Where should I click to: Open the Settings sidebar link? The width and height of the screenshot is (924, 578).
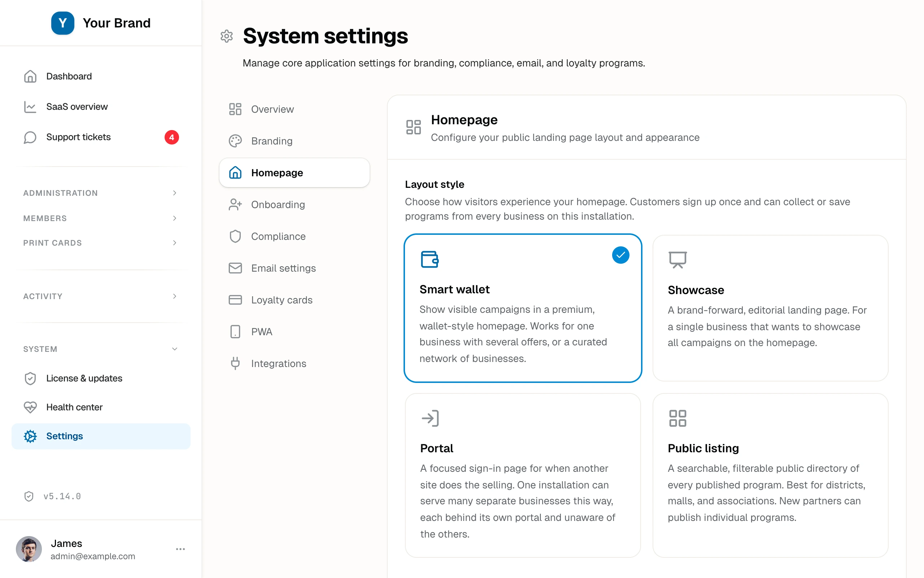click(x=101, y=436)
